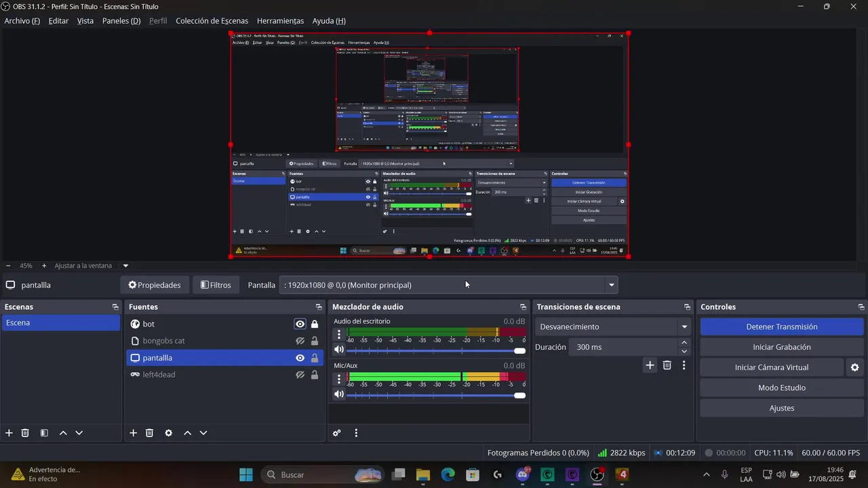Increase Duración with up stepper arrow
The height and width of the screenshot is (488, 868).
pos(684,343)
